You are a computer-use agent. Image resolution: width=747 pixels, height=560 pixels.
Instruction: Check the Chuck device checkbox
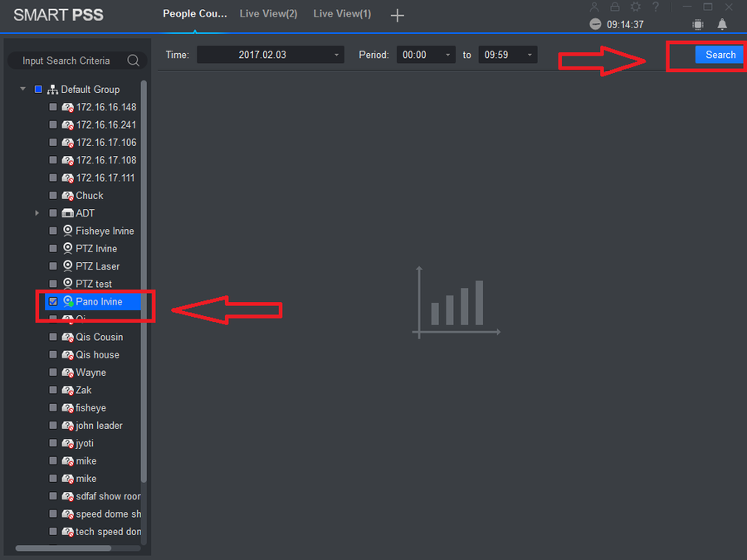coord(53,195)
